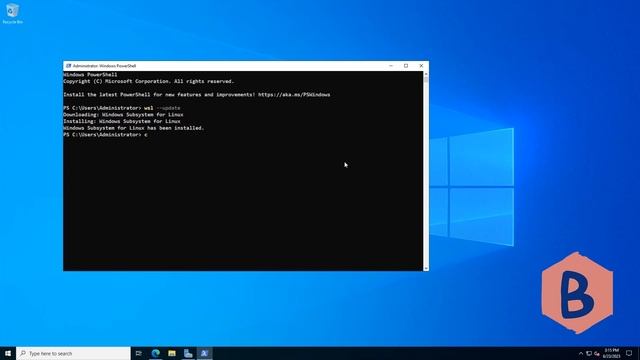This screenshot has height=360, width=640.
Task: Open Task View from the taskbar
Action: click(x=139, y=353)
